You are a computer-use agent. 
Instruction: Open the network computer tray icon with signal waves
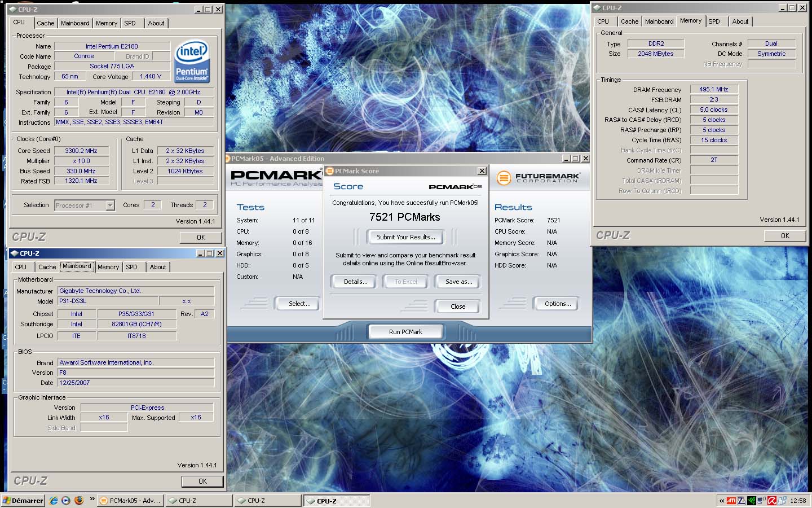(761, 501)
